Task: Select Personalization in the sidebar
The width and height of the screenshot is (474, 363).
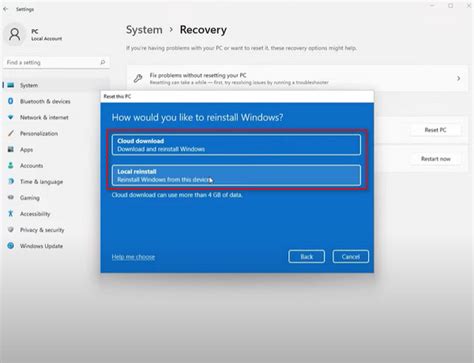Action: click(x=56, y=133)
